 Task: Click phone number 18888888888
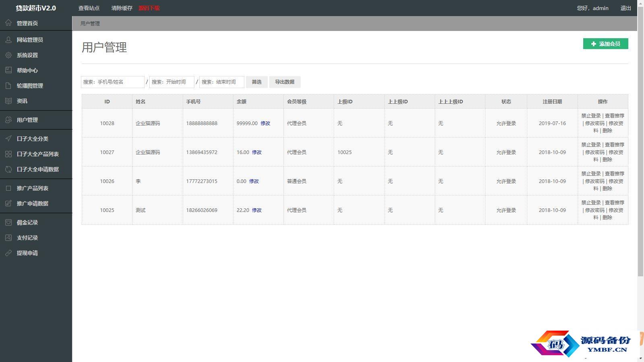(202, 123)
